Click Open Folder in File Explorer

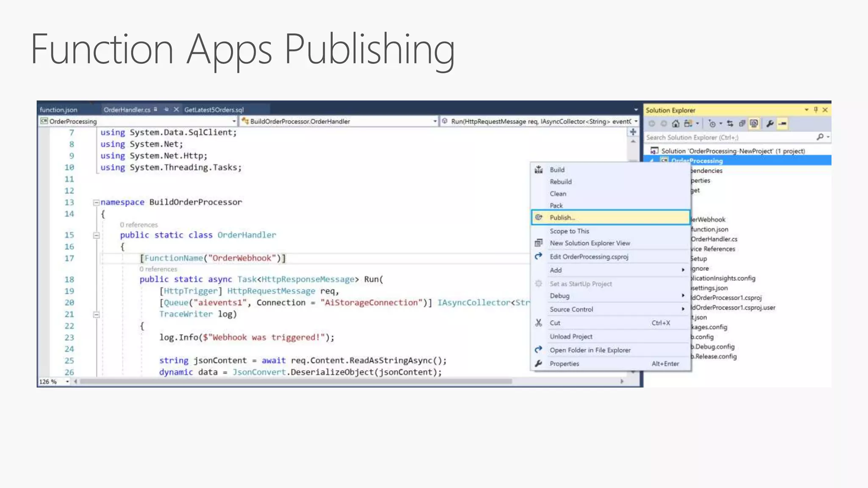(x=590, y=350)
